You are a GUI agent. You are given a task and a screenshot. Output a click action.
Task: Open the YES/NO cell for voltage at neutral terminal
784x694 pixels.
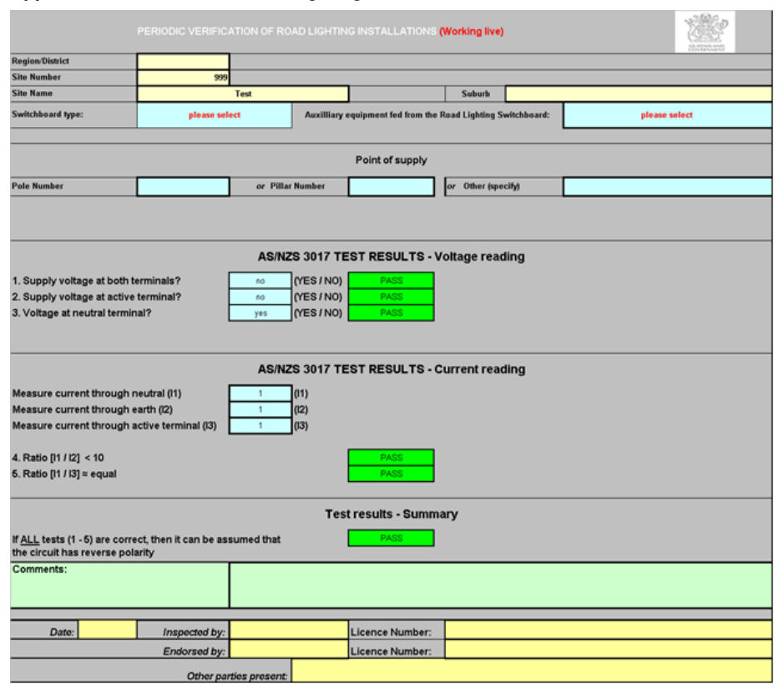[x=260, y=313]
